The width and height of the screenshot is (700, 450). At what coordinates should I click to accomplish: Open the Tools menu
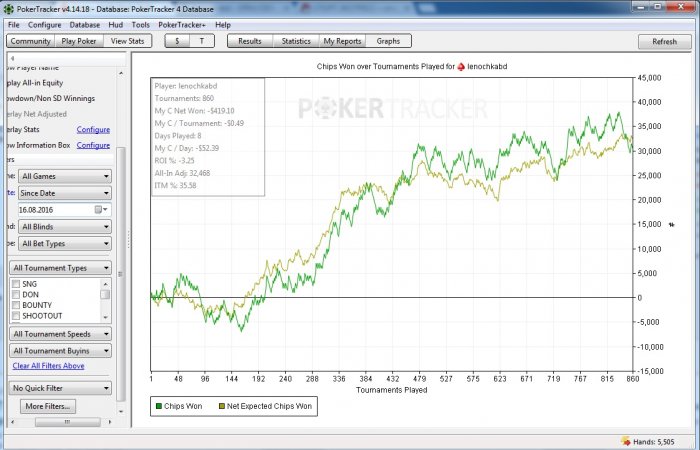tap(141, 25)
